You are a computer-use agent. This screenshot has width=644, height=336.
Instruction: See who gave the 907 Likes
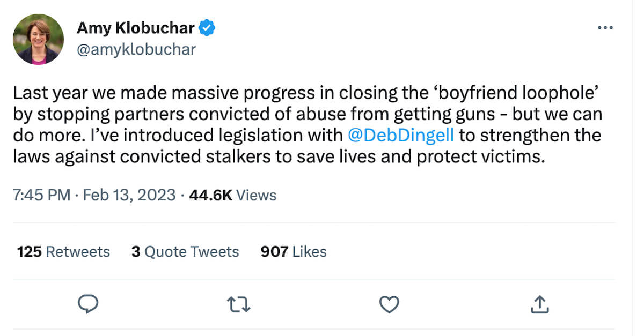[x=293, y=251]
